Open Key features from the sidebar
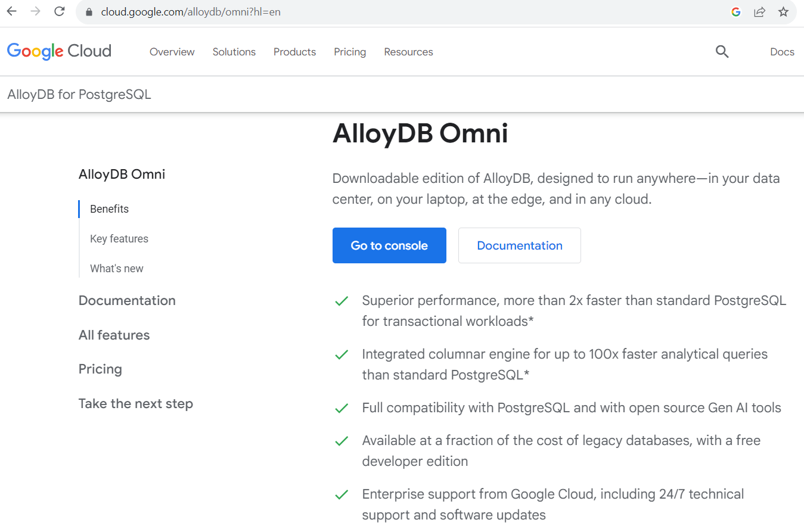 point(119,238)
